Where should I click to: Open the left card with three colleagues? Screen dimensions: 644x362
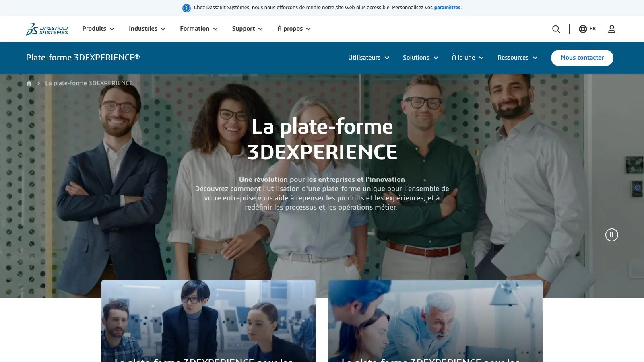coord(208,321)
